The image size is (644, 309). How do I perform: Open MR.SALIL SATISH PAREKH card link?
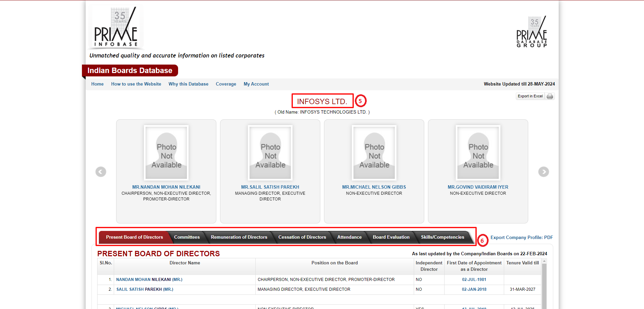[270, 187]
